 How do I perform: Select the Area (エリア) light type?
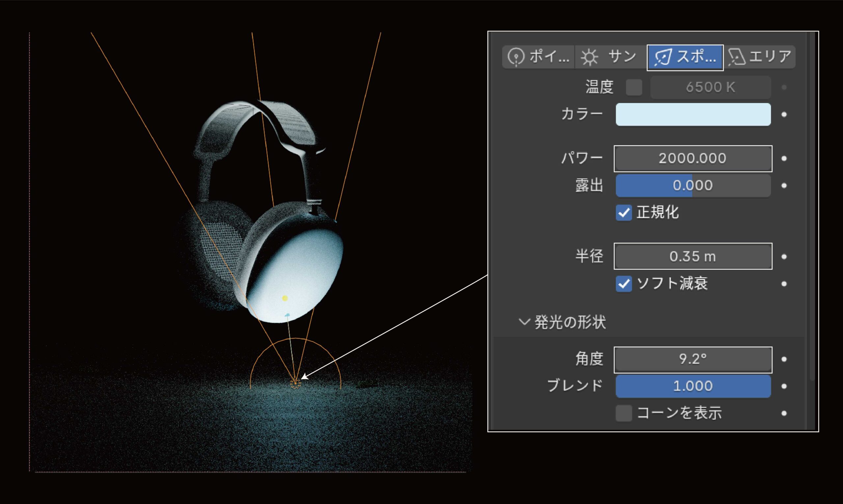(760, 57)
